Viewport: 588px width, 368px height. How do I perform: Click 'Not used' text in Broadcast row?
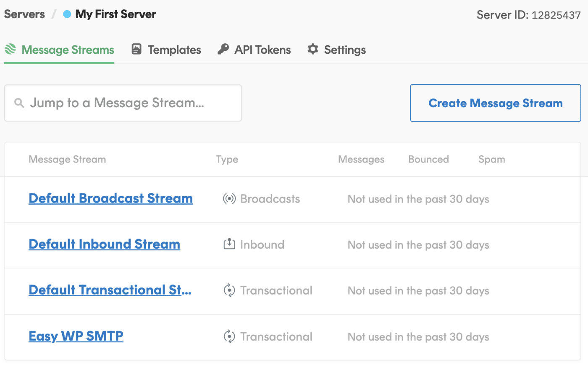point(418,199)
